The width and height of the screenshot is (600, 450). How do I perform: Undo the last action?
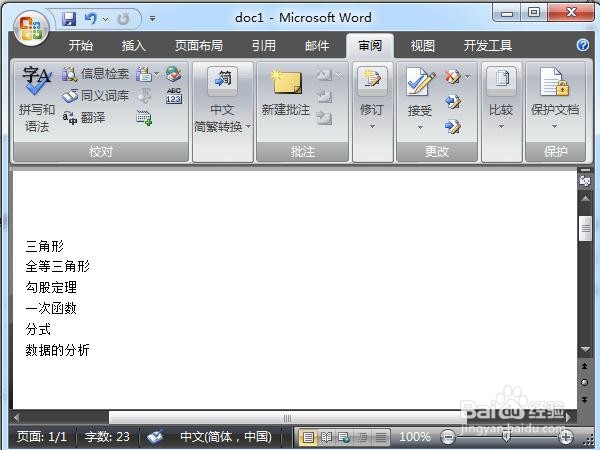click(x=91, y=18)
